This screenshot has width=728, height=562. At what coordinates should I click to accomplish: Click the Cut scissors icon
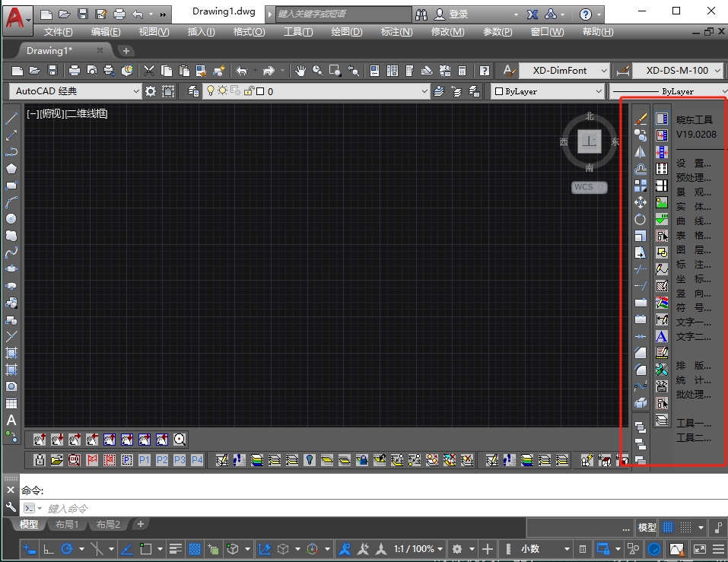149,71
